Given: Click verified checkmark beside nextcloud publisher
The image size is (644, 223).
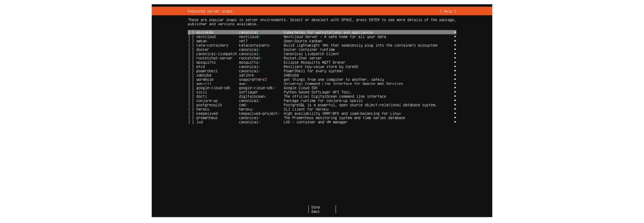Looking at the screenshot, I should pos(259,37).
